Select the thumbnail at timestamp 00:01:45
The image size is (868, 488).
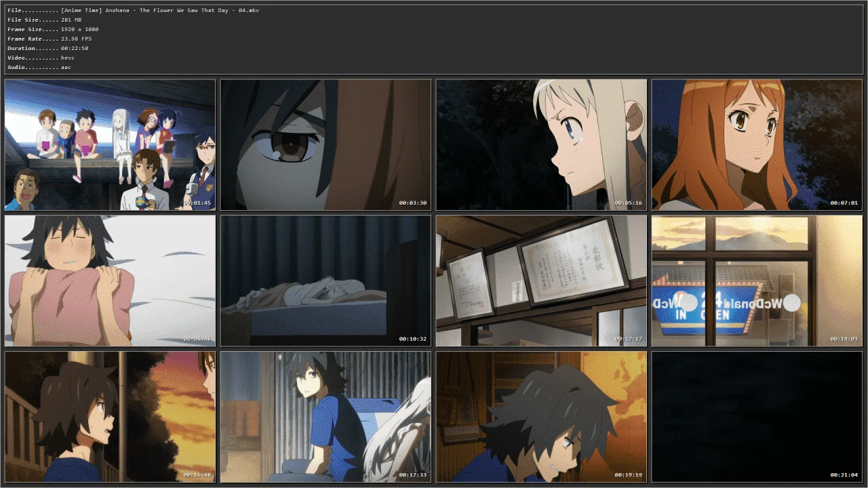[110, 145]
